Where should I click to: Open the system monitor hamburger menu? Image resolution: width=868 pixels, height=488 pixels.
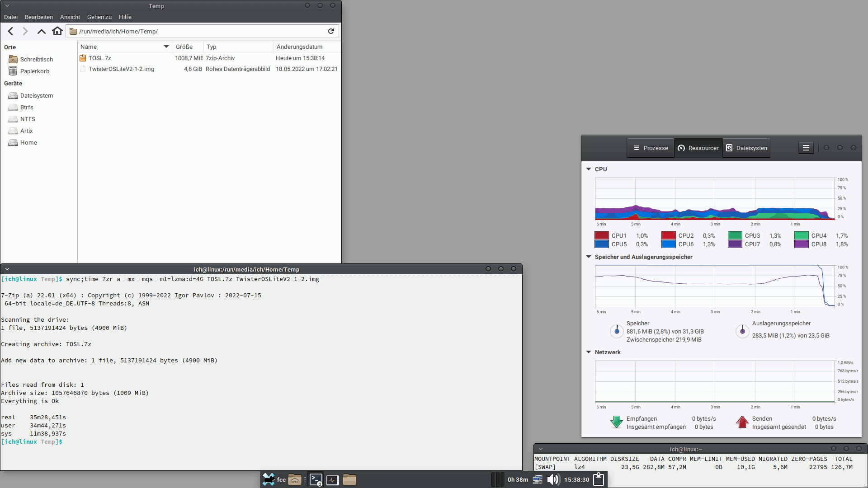tap(806, 148)
